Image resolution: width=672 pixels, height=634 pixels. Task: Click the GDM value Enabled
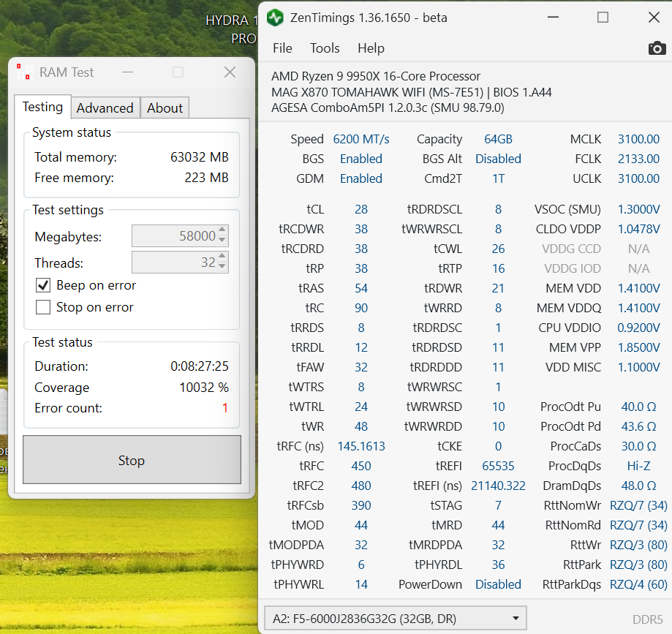point(361,178)
